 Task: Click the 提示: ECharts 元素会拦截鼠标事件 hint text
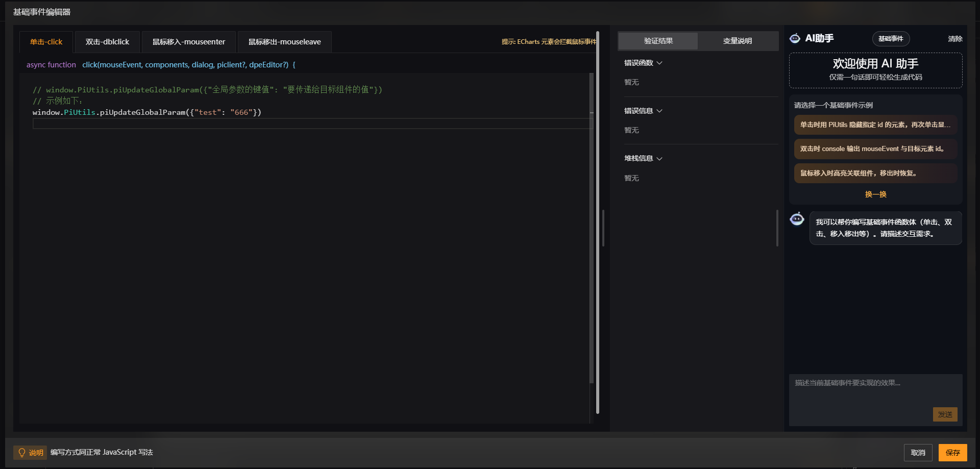coord(549,42)
